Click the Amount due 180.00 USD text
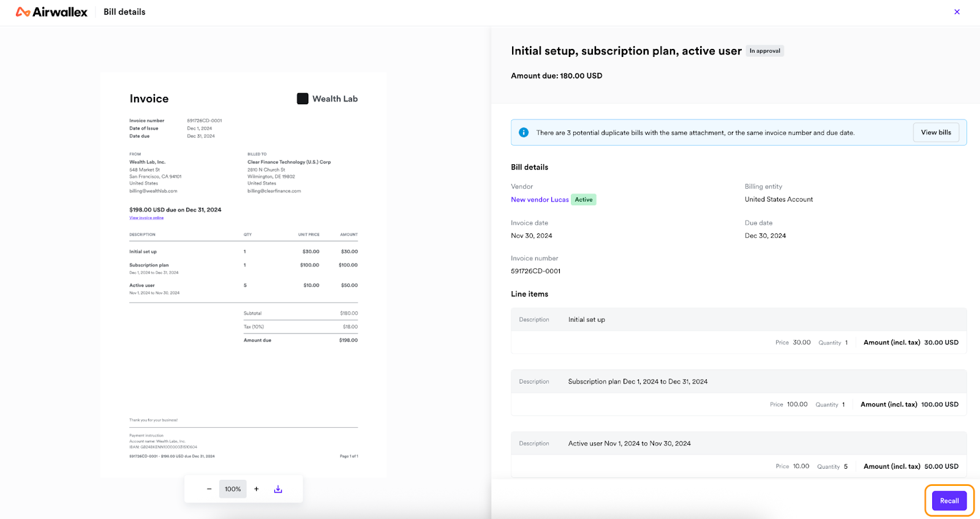This screenshot has height=519, width=980. point(556,76)
